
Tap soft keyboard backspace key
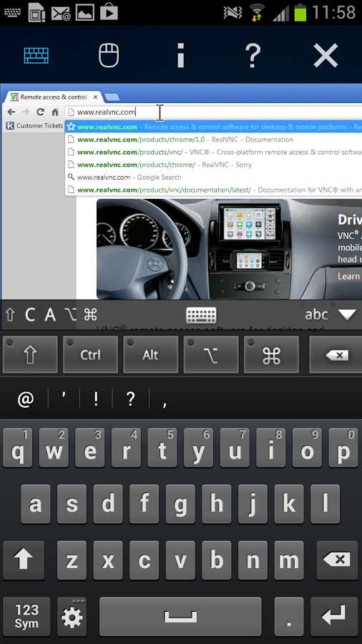(338, 560)
